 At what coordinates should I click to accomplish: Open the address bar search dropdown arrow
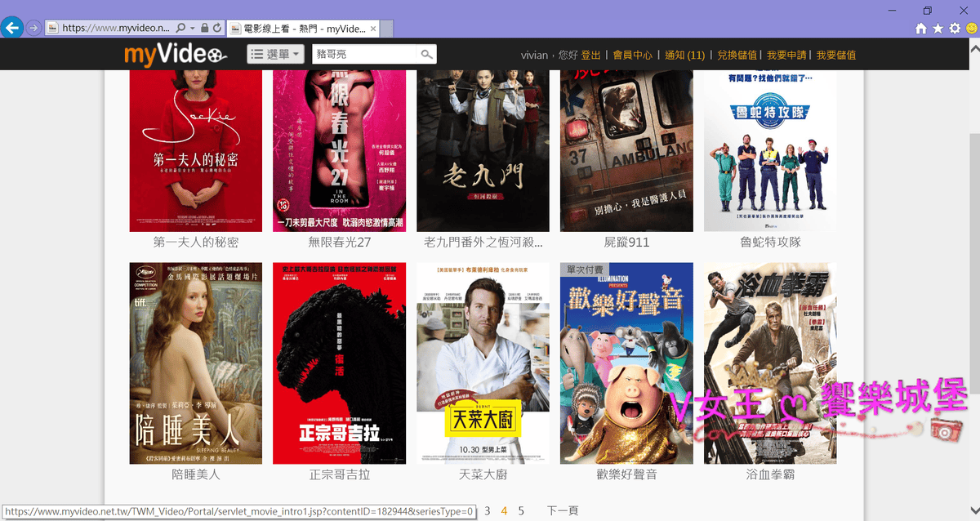click(191, 28)
